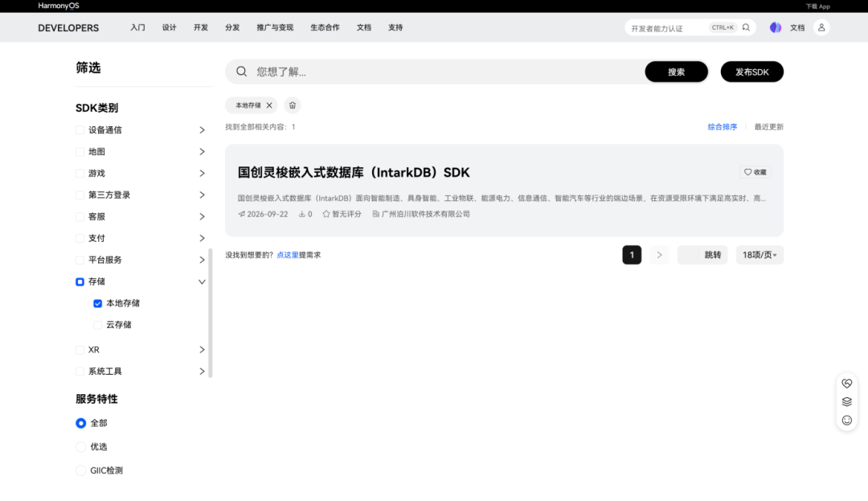The height and width of the screenshot is (501, 868).
Task: Open the 推广与变现 nav menu
Action: 275,27
